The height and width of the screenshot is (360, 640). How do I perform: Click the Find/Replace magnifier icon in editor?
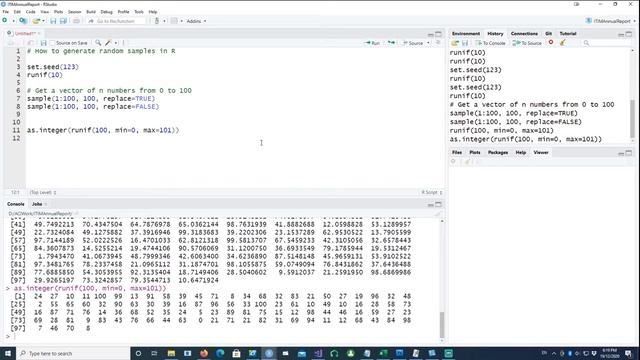point(98,43)
